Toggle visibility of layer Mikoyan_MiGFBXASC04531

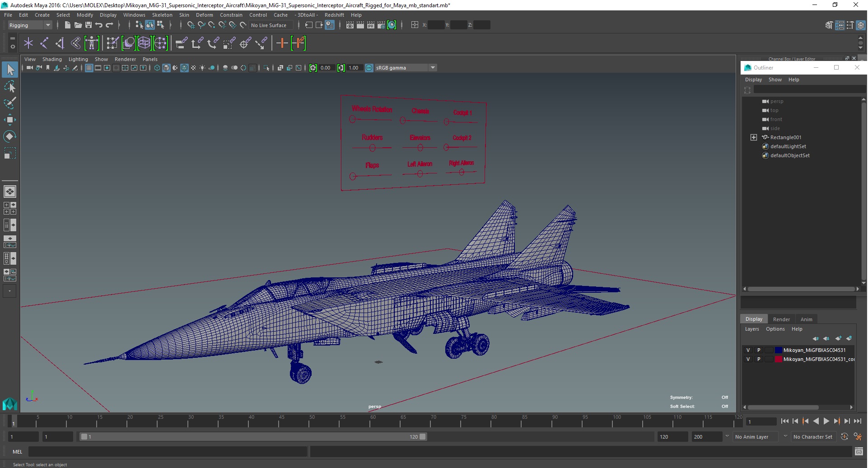(x=748, y=350)
